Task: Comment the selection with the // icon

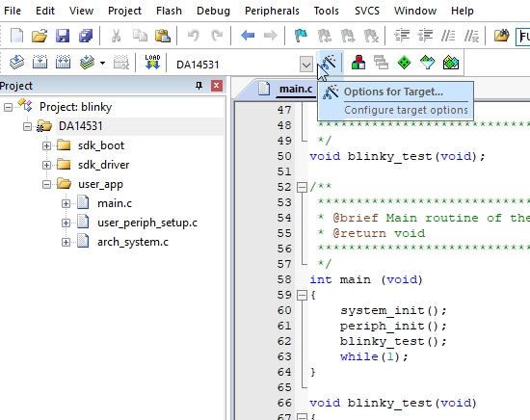Action: 448,35
